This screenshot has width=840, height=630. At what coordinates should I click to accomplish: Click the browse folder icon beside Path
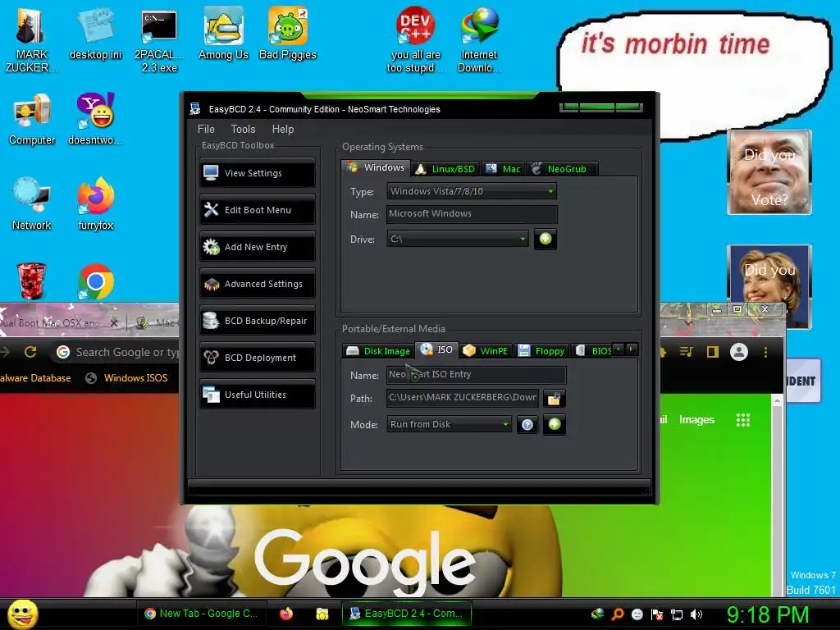coord(554,399)
